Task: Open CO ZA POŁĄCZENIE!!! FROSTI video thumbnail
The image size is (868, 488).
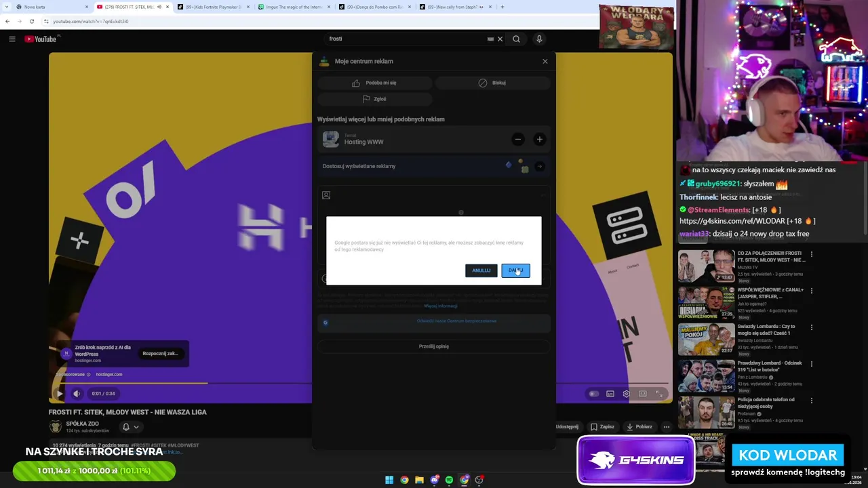Action: [706, 266]
